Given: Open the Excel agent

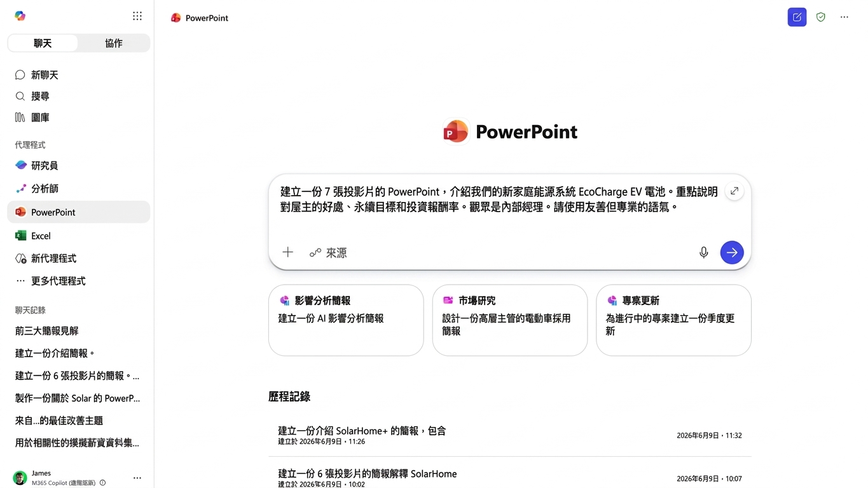Looking at the screenshot, I should [79, 236].
